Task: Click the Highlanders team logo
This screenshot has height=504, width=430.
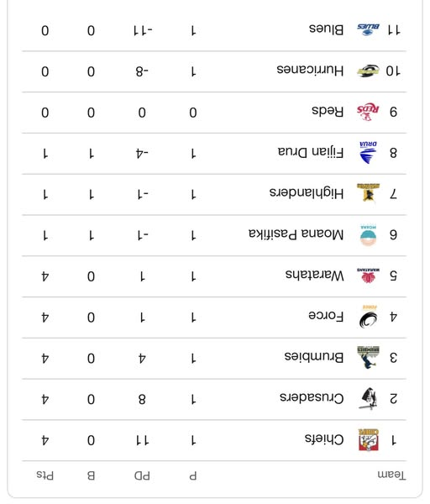Action: (x=369, y=193)
